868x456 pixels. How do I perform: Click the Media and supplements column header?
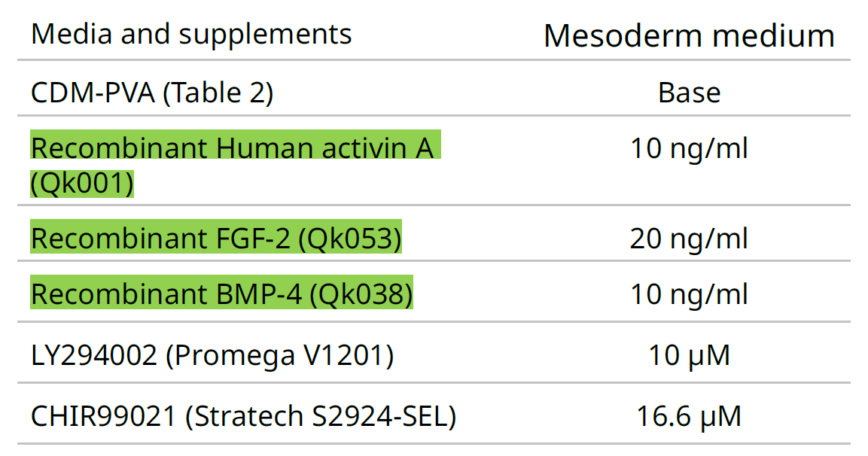point(191,34)
